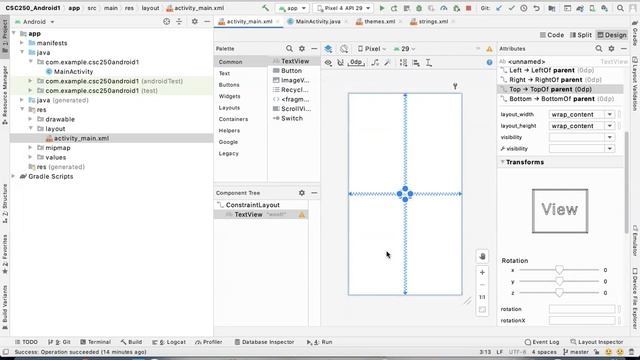Collapse the Transforms section
Screen dimensions: 640x360
coord(502,162)
